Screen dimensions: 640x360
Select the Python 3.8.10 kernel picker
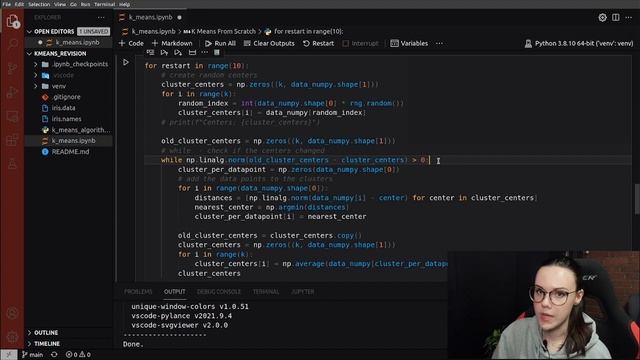[579, 43]
